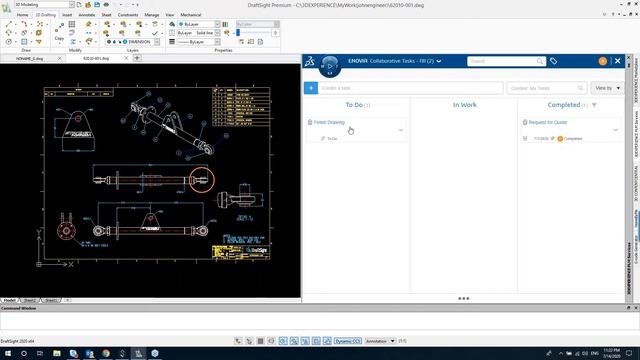The width and height of the screenshot is (640, 360).
Task: Click the ByColor swatch dropdown in Properties
Action: (258, 24)
